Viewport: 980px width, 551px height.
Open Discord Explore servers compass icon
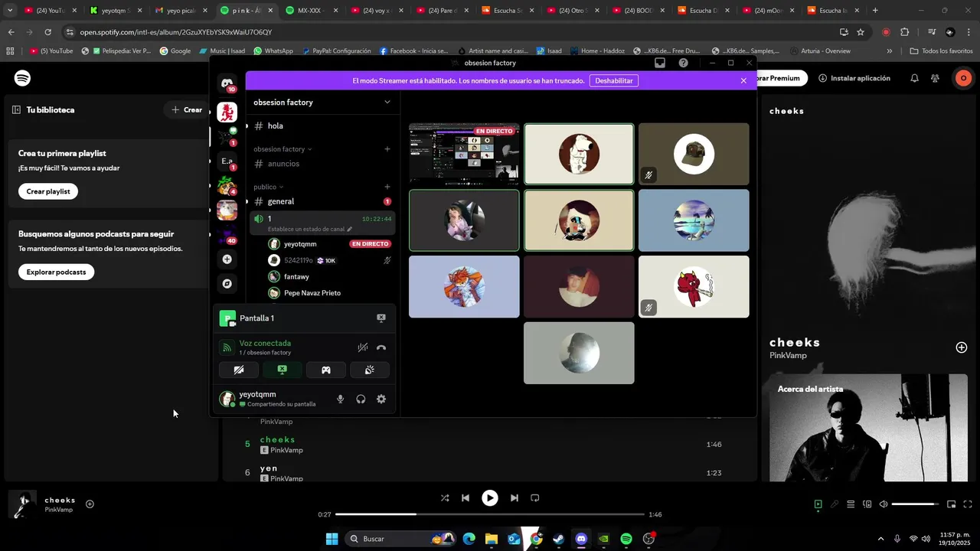[x=227, y=284]
